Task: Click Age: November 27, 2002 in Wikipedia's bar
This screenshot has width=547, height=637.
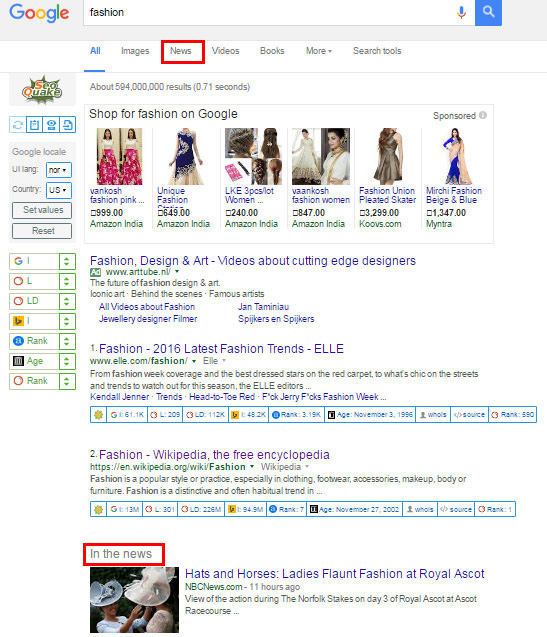Action: pyautogui.click(x=354, y=509)
